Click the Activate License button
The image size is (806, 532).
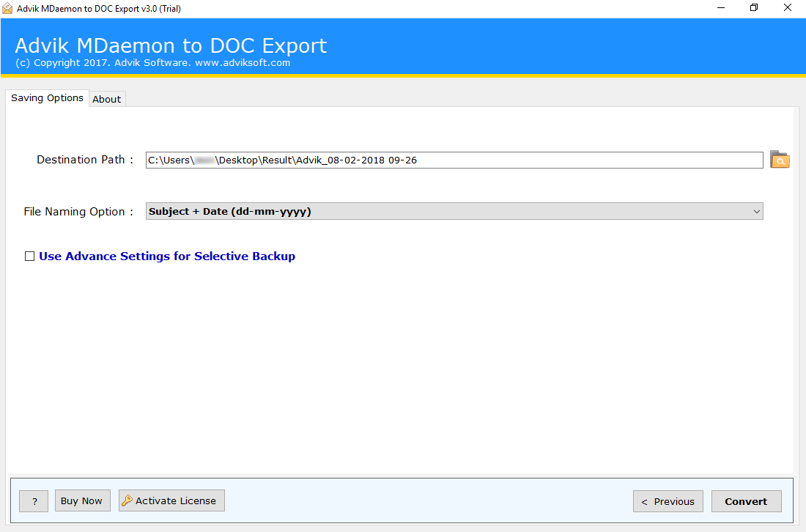pos(171,500)
